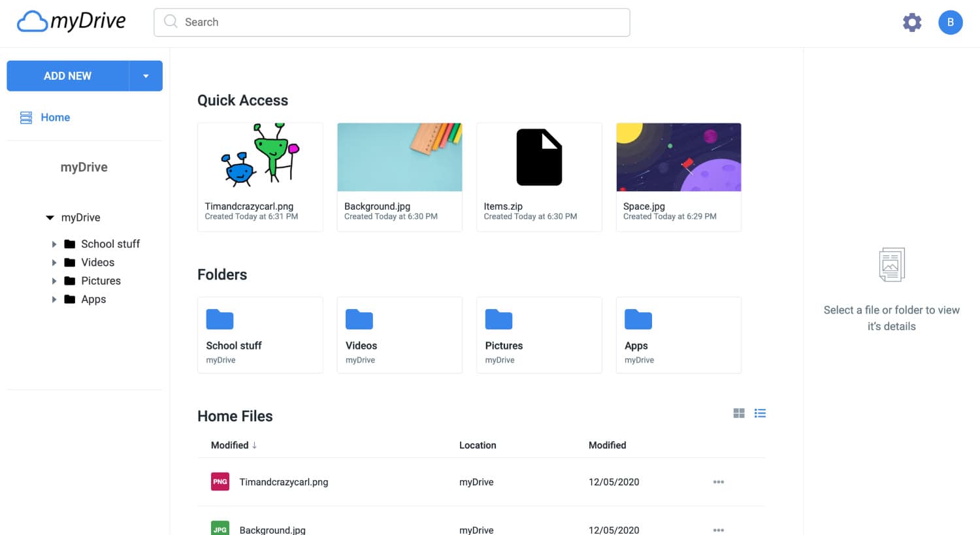Click the PNG file type icon for Timandcrazycarl.png
This screenshot has height=535, width=980.
(220, 481)
